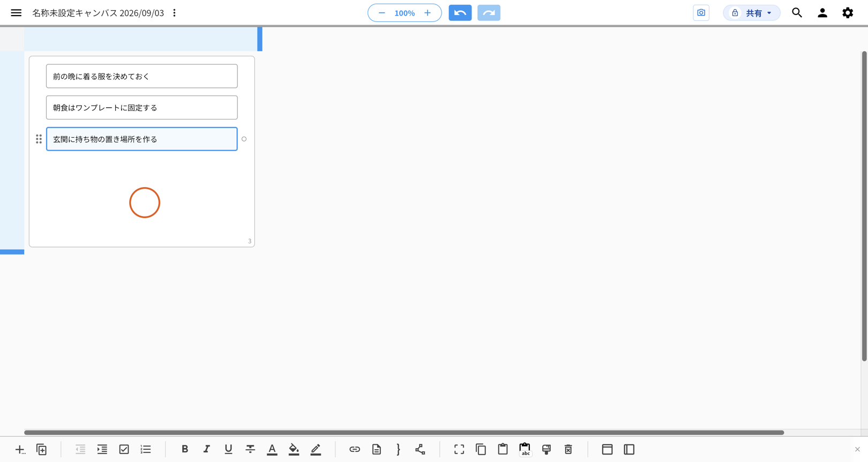Take a canvas snapshot with camera icon
The height and width of the screenshot is (462, 868).
click(701, 13)
